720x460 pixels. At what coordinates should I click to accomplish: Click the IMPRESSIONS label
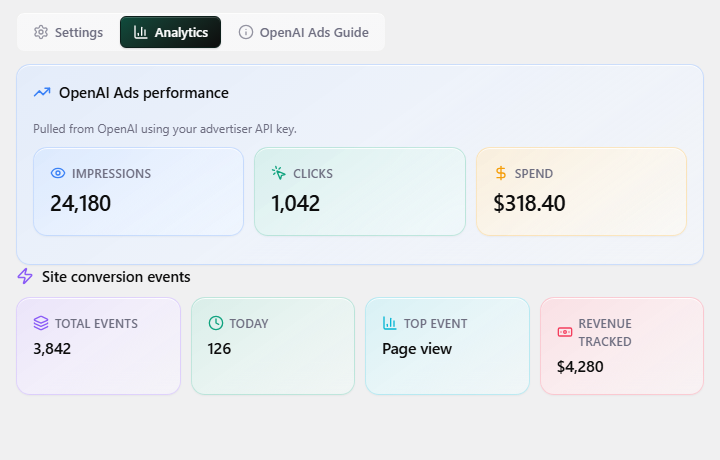[x=111, y=174]
